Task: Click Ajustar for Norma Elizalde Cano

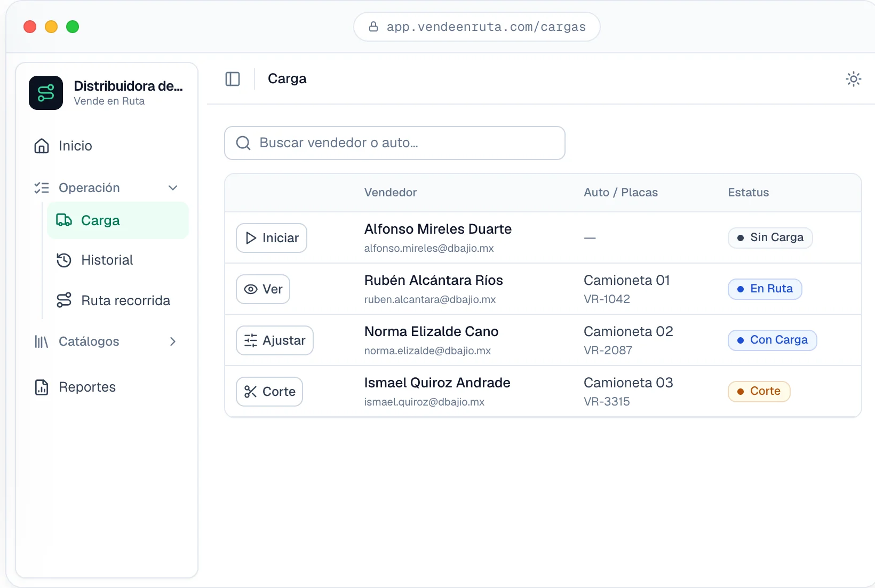Action: (x=275, y=340)
